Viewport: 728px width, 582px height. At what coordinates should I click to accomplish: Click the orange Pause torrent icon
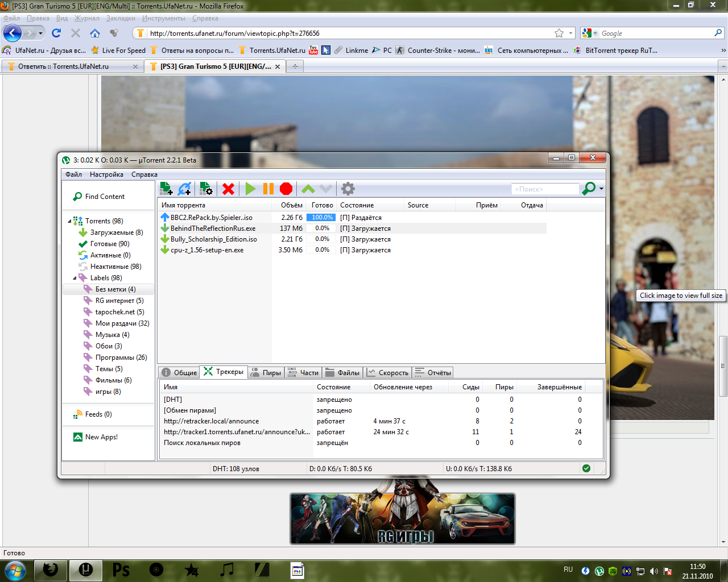268,189
